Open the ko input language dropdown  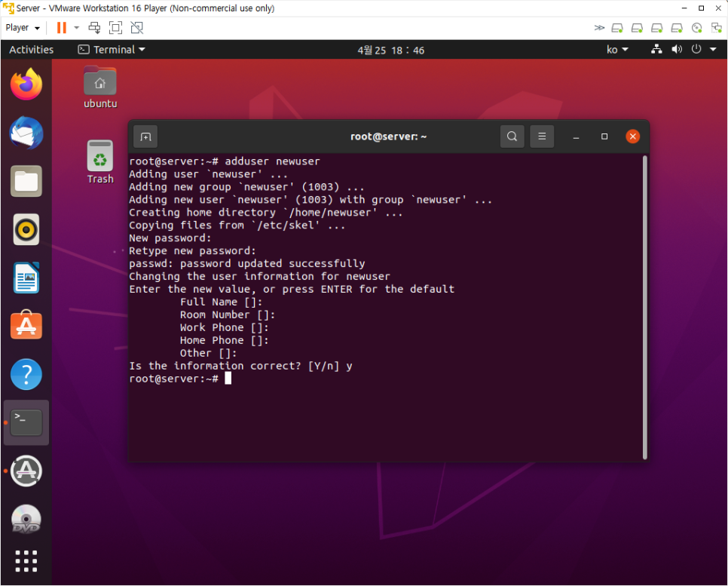pos(617,50)
